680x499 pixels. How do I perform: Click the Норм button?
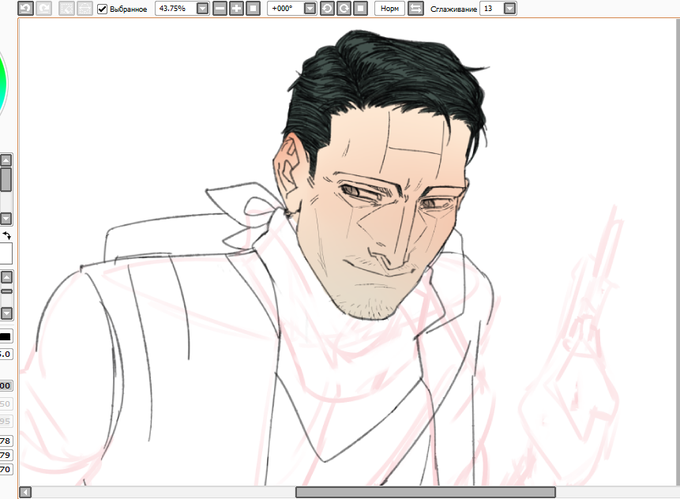click(x=389, y=8)
